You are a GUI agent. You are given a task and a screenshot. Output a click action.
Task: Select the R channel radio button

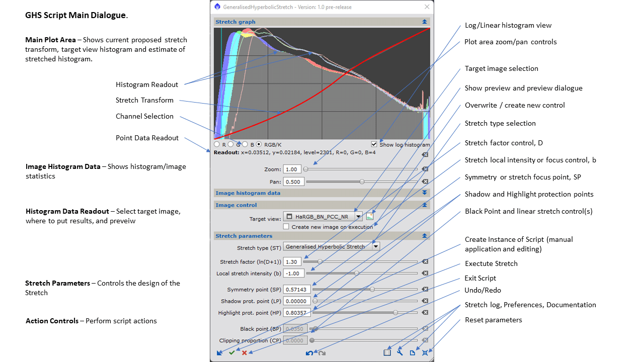[x=217, y=144]
